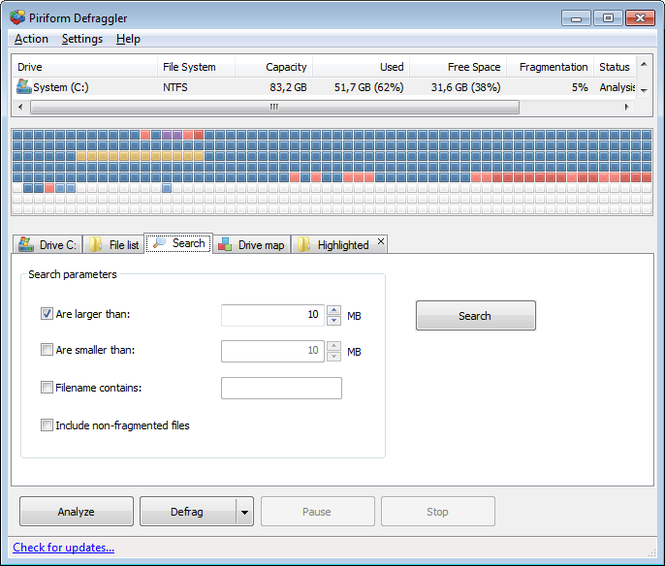Click the drive list scroll left arrow

[x=20, y=107]
